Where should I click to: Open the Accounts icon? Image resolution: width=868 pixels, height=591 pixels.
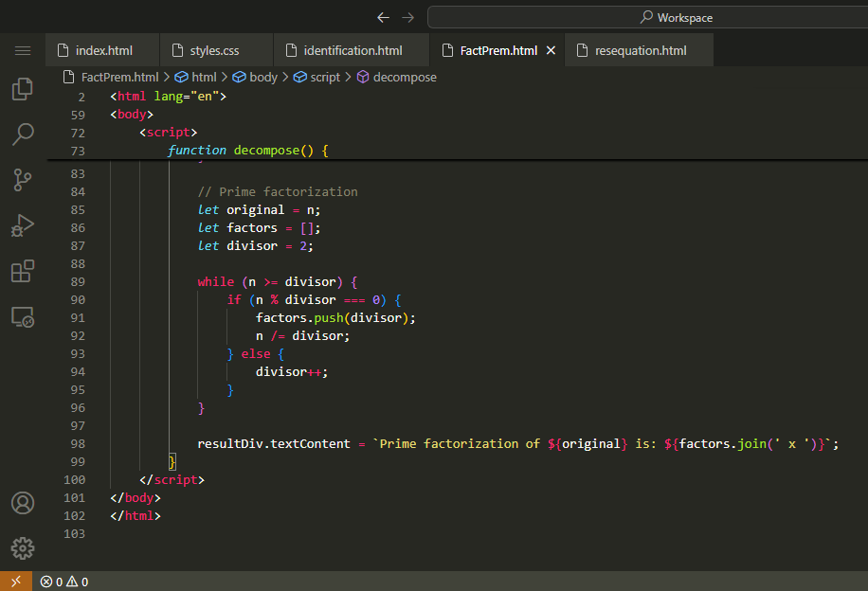[23, 503]
